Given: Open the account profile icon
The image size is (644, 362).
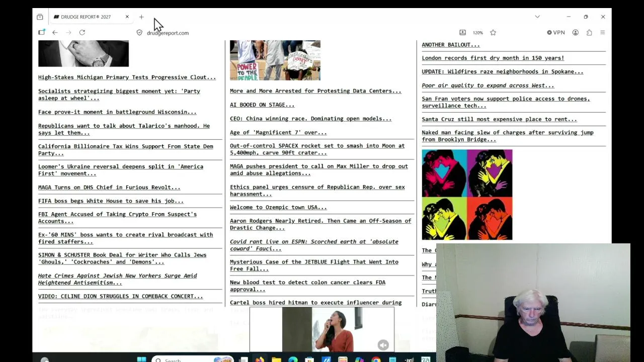Looking at the screenshot, I should tap(576, 33).
